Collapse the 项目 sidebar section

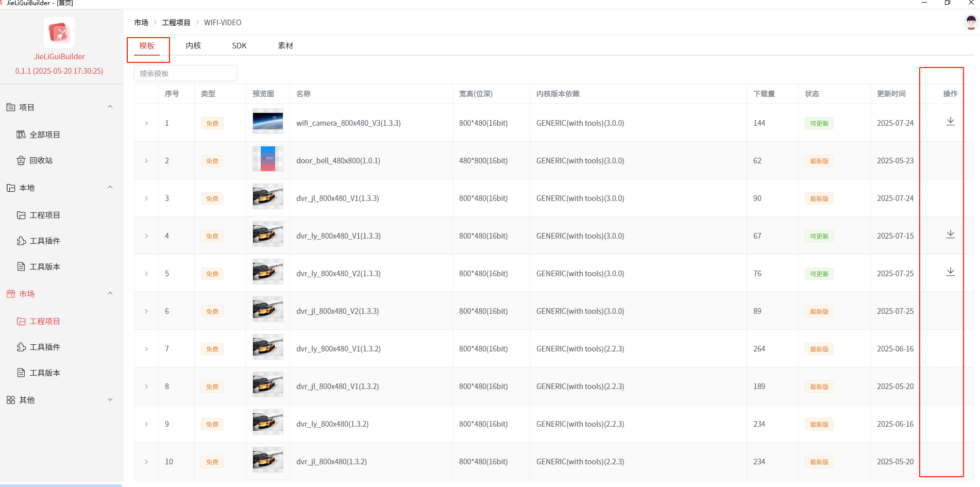pyautogui.click(x=110, y=107)
